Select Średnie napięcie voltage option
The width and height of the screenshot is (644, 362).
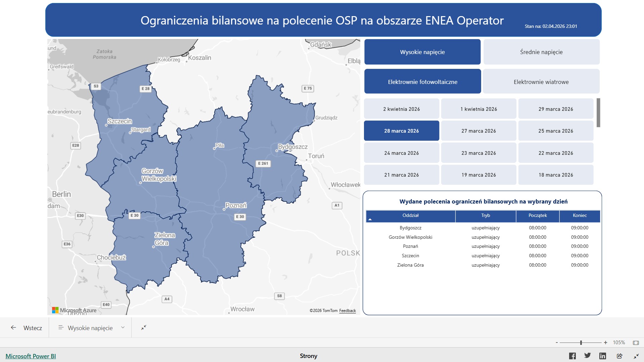541,52
